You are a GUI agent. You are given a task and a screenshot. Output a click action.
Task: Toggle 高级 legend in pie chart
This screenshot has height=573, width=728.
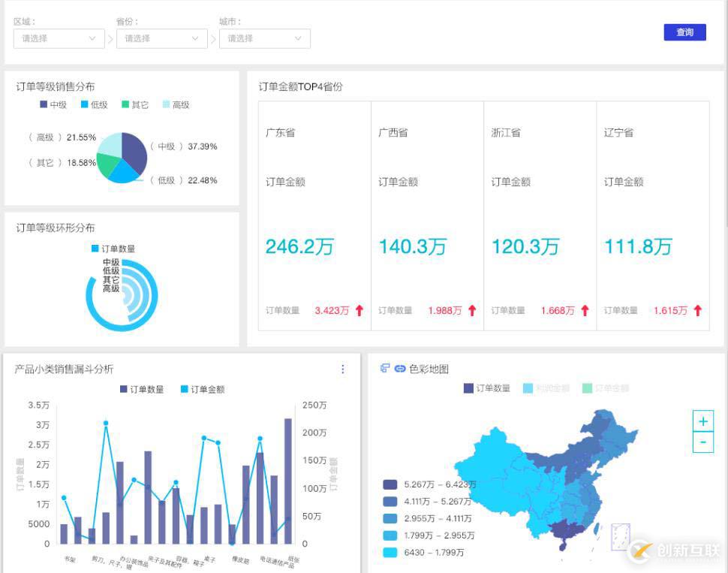(176, 104)
